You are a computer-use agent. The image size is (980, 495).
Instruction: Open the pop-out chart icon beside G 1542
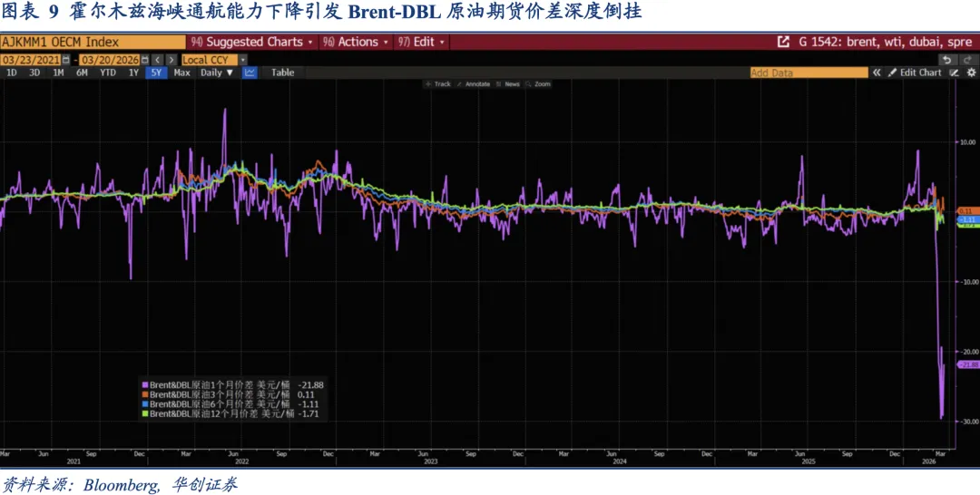click(782, 42)
